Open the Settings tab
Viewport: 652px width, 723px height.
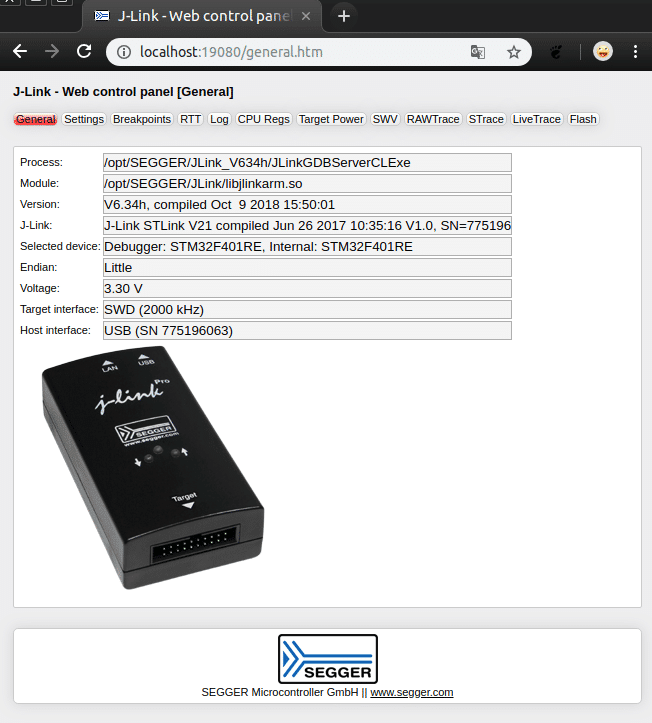pos(84,119)
